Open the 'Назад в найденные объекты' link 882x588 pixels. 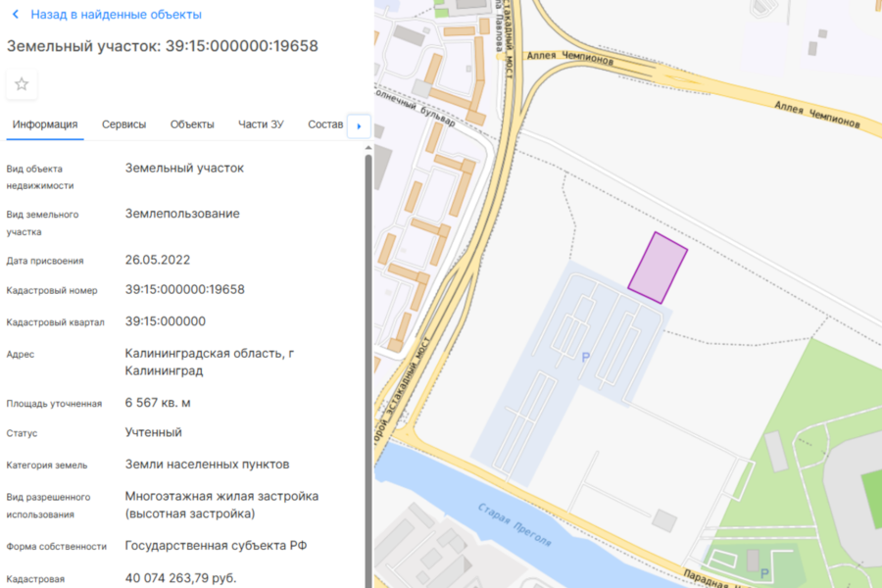(x=116, y=15)
